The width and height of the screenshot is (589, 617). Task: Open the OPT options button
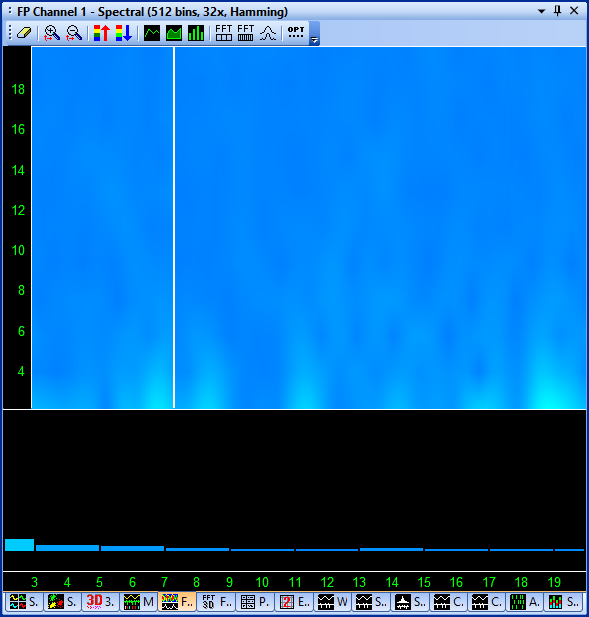click(x=296, y=32)
